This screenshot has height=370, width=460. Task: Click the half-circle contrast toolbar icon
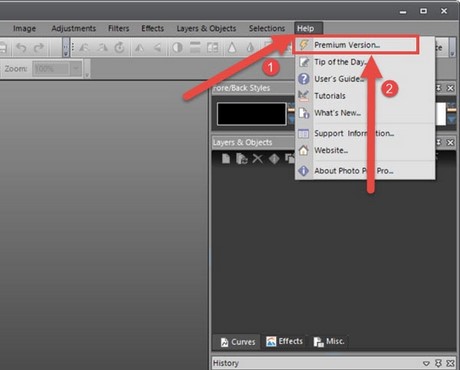[177, 48]
